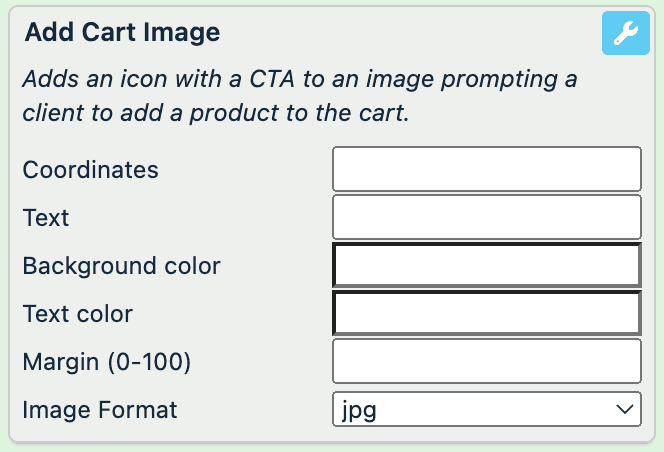Image resolution: width=664 pixels, height=452 pixels.
Task: Click the Text color label
Action: click(x=78, y=314)
